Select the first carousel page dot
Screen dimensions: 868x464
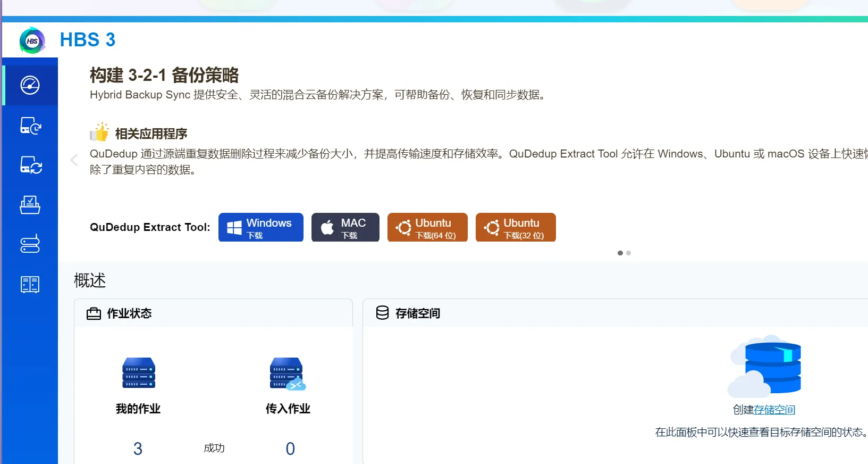pyautogui.click(x=620, y=253)
